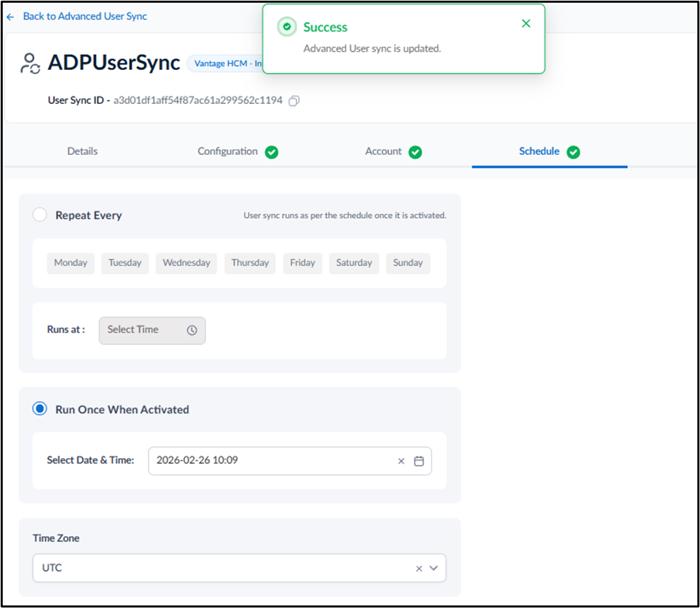Toggle the Thursday day button

tap(250, 263)
